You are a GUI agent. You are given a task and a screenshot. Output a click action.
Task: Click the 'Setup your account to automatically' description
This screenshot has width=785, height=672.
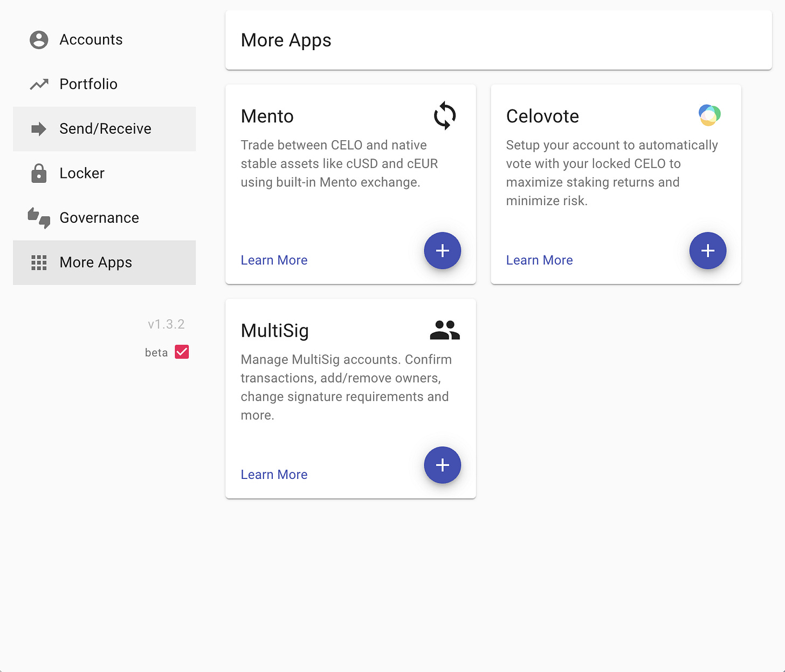coord(612,173)
